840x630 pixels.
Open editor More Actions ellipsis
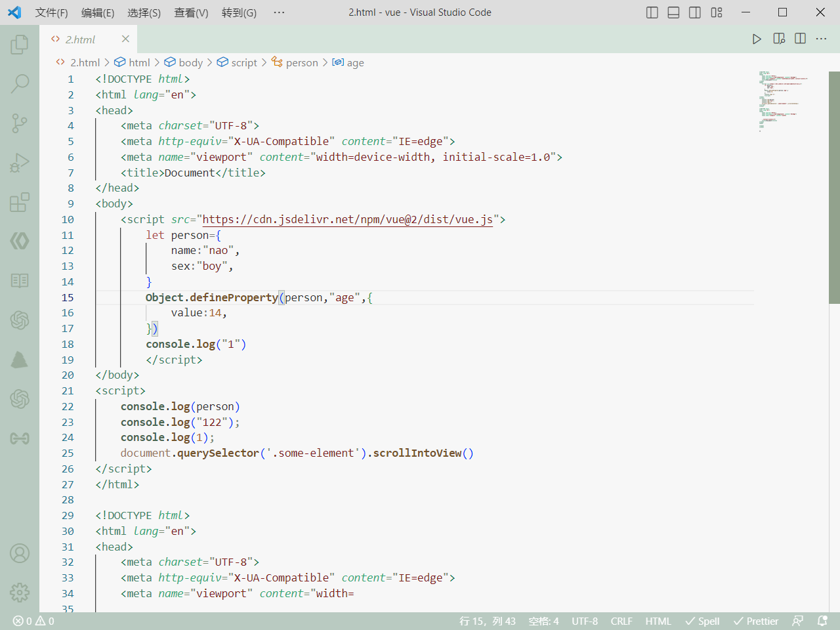point(821,39)
